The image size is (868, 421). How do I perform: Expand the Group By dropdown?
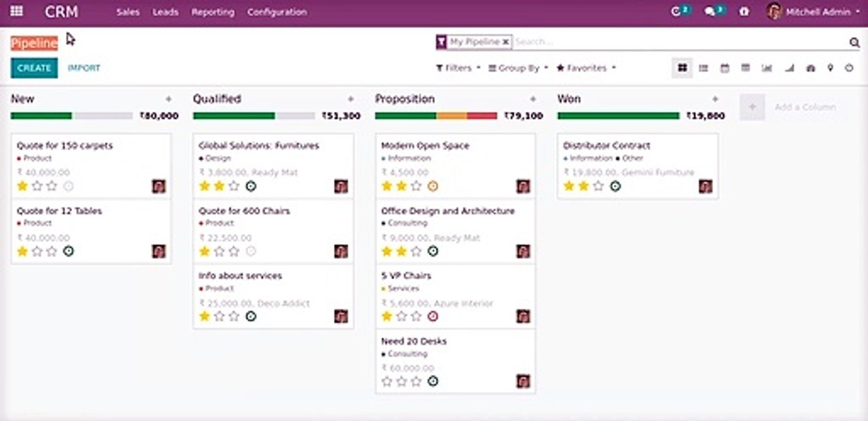point(519,68)
